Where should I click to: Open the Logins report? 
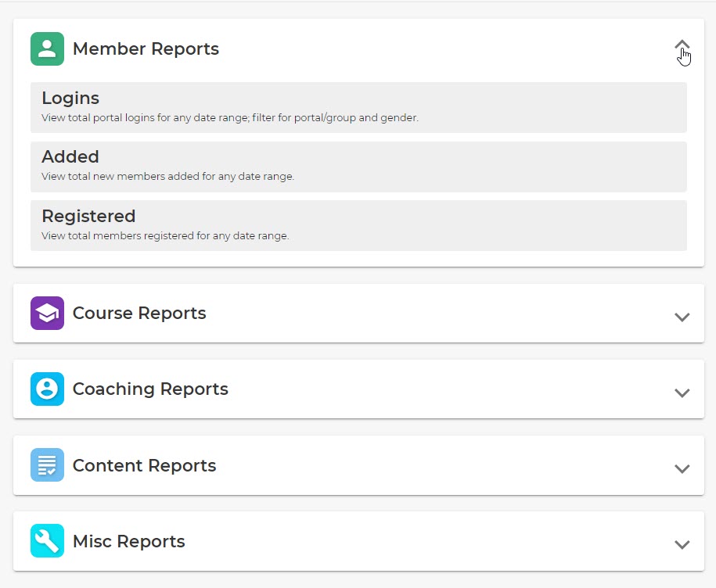pos(358,108)
